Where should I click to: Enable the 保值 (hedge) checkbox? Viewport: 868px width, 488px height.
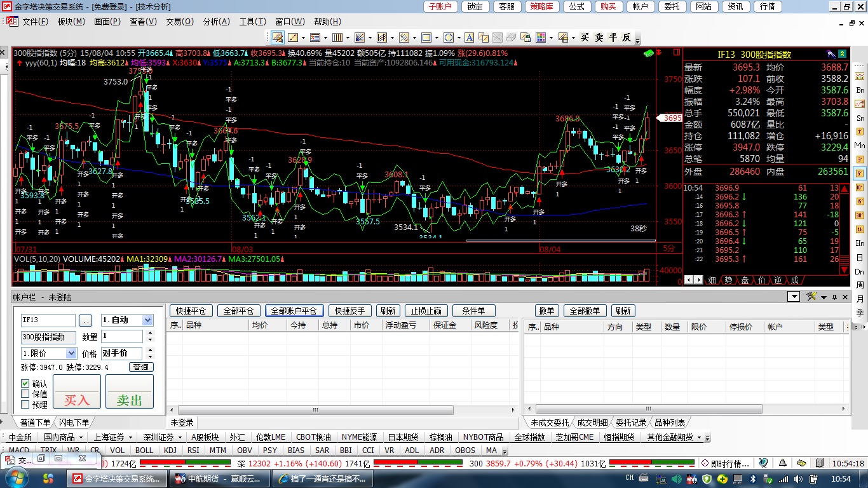25,394
